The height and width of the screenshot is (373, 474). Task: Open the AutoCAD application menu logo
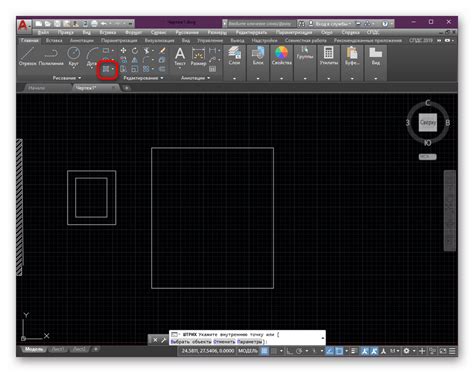(x=24, y=26)
